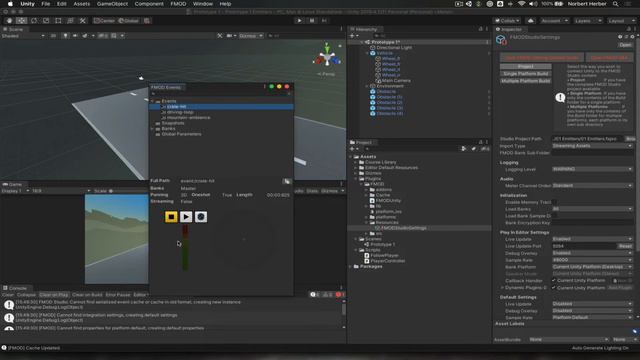The height and width of the screenshot is (360, 640).
Task: Collapse the Events folder in FMOD browser
Action: [153, 101]
